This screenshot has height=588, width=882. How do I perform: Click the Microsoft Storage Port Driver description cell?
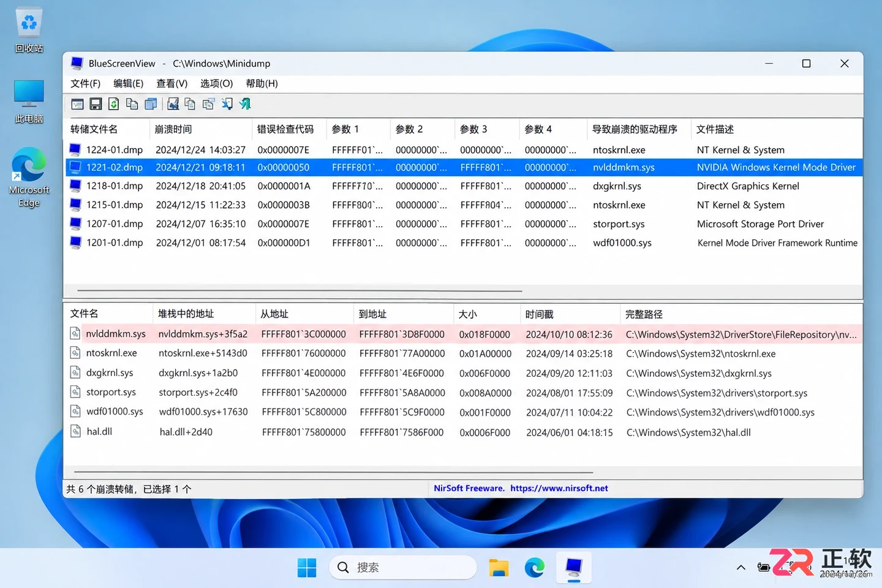(x=760, y=224)
